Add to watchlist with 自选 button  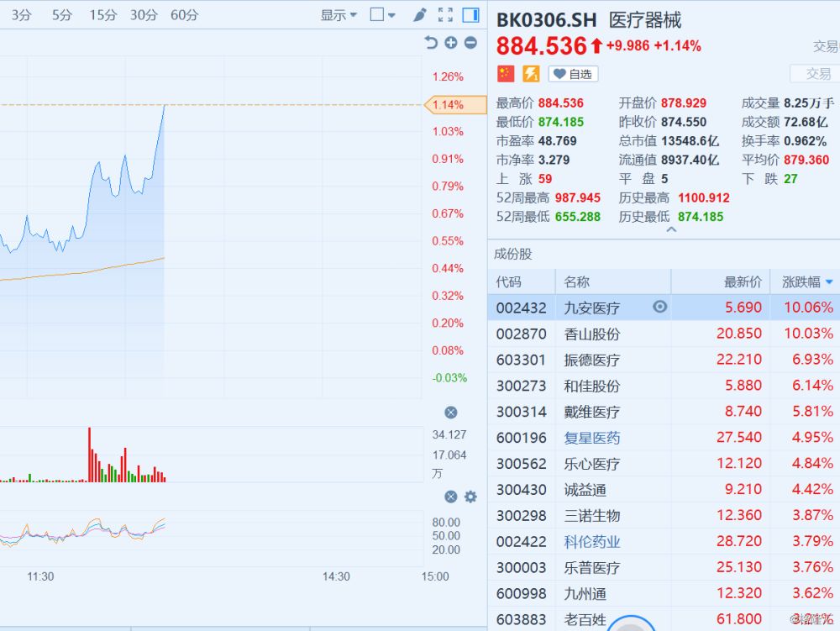(573, 74)
